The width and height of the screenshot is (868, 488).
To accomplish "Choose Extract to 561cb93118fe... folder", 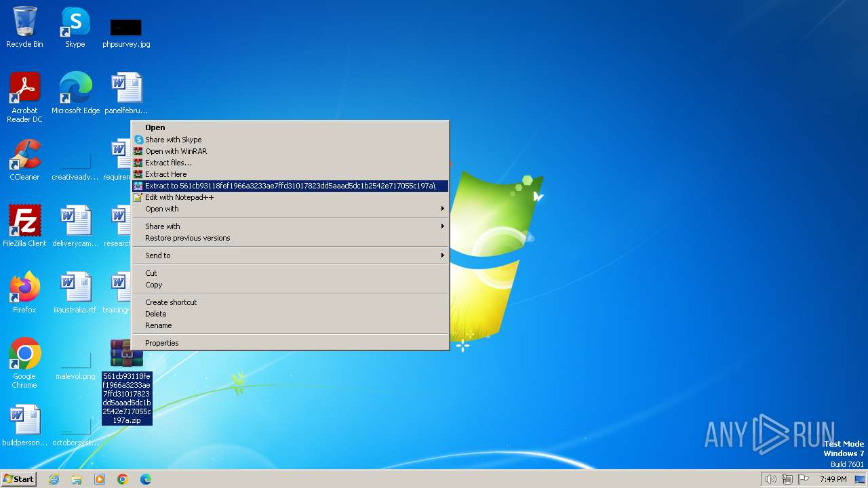I will point(290,186).
